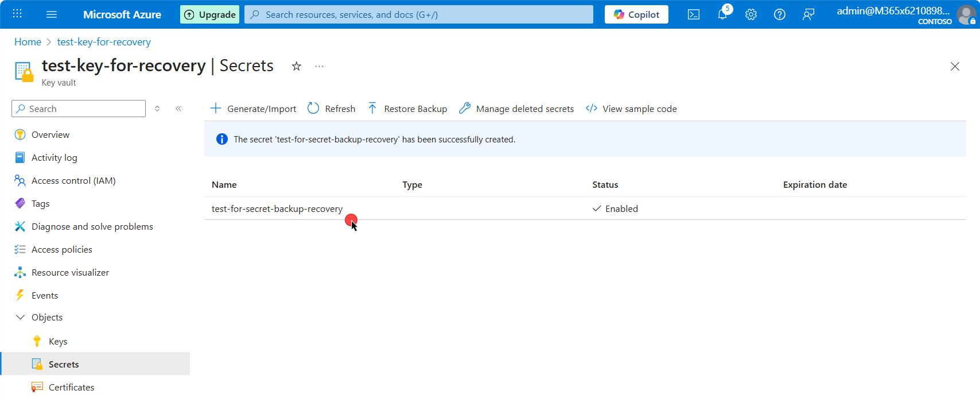Focus the global search resources box
This screenshot has width=980, height=402.
click(419, 14)
